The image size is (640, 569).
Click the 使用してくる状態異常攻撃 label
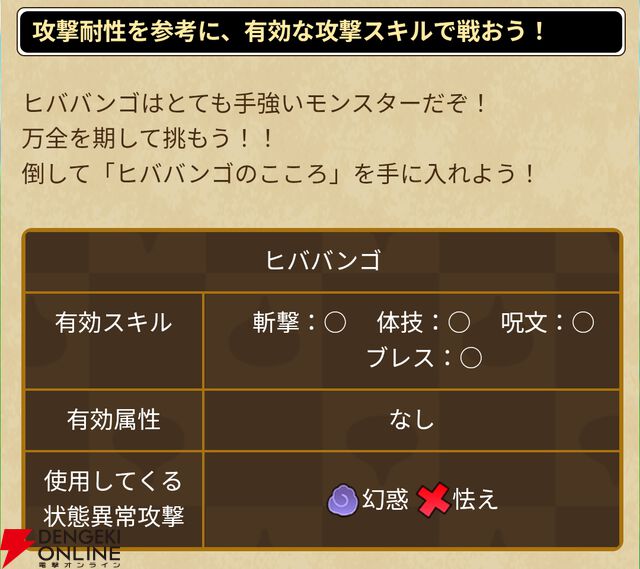point(113,499)
